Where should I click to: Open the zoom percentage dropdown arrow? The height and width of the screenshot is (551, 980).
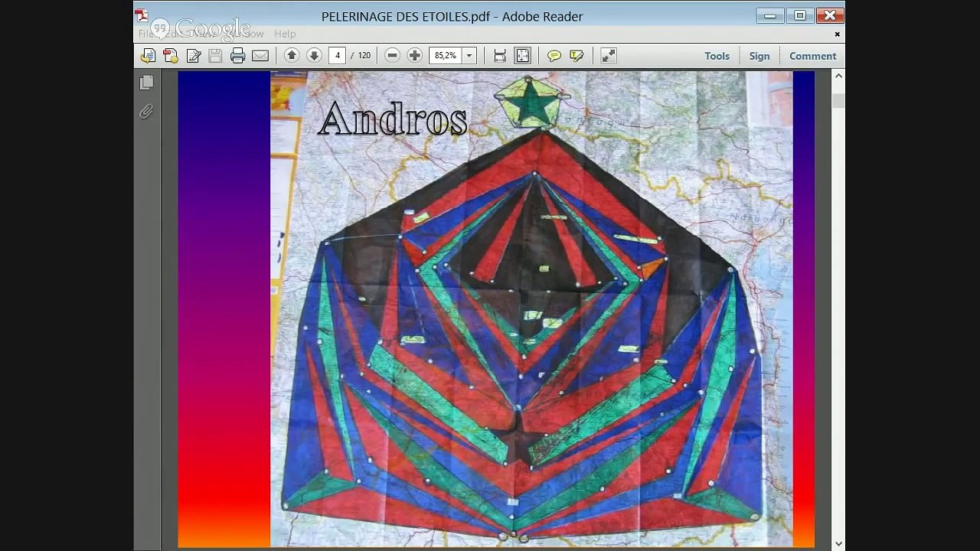click(469, 56)
